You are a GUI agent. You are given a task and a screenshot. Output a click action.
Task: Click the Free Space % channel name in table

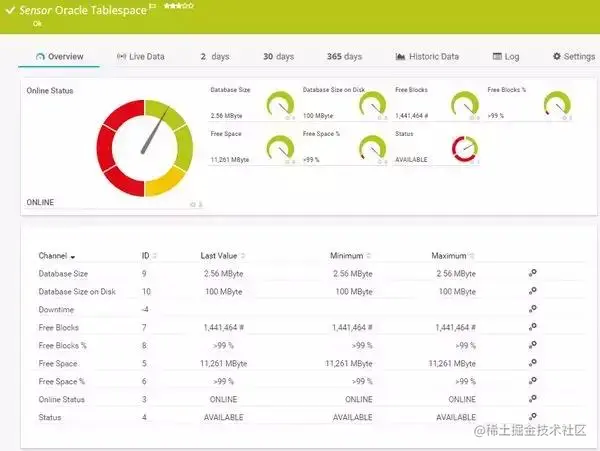[x=62, y=381]
